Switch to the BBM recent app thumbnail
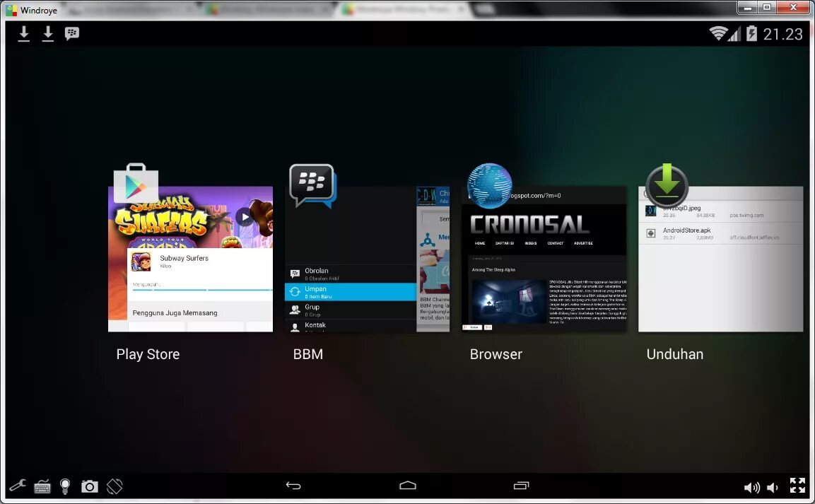815x504 pixels. pos(367,259)
